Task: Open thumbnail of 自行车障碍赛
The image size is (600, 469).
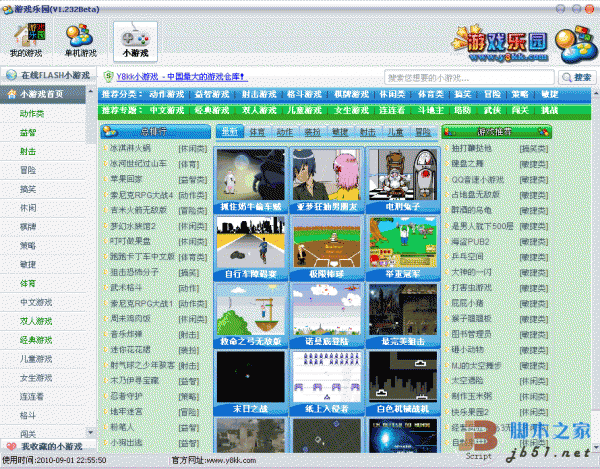Action: [251, 242]
